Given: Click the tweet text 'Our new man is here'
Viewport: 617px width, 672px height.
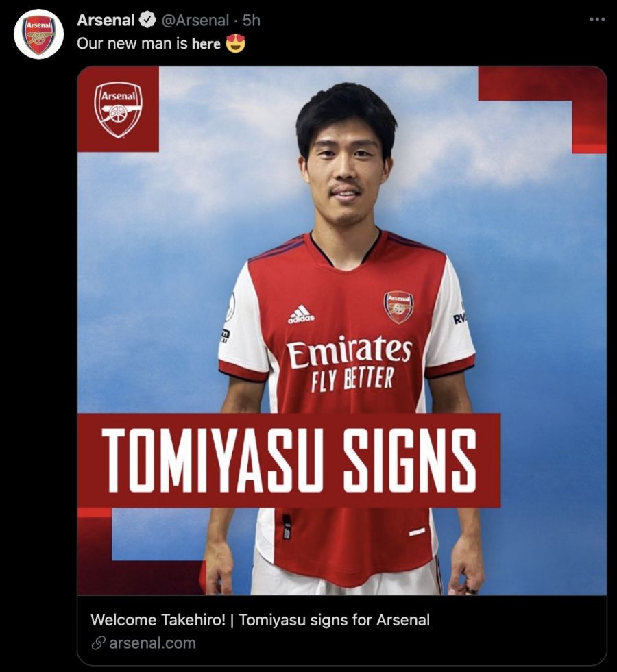Looking at the screenshot, I should pyautogui.click(x=148, y=44).
